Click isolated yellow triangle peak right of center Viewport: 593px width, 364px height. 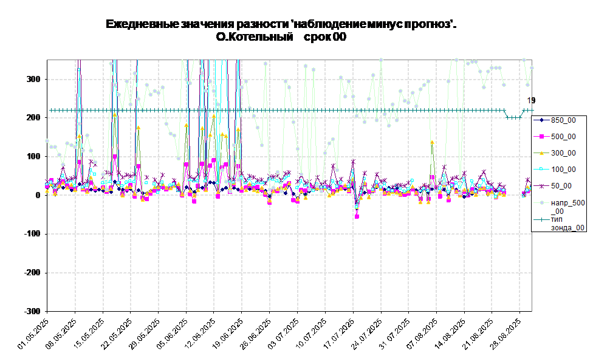tap(432, 143)
